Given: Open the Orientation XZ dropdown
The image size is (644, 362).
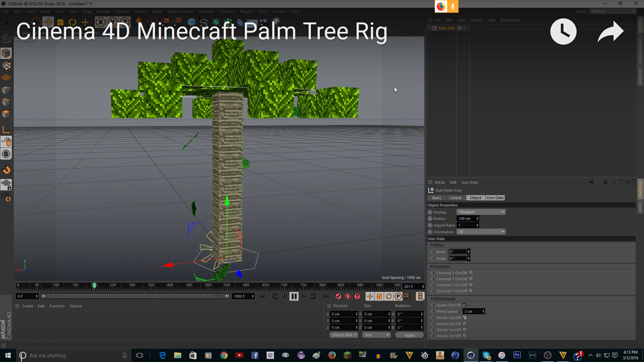Looking at the screenshot, I should point(481,232).
